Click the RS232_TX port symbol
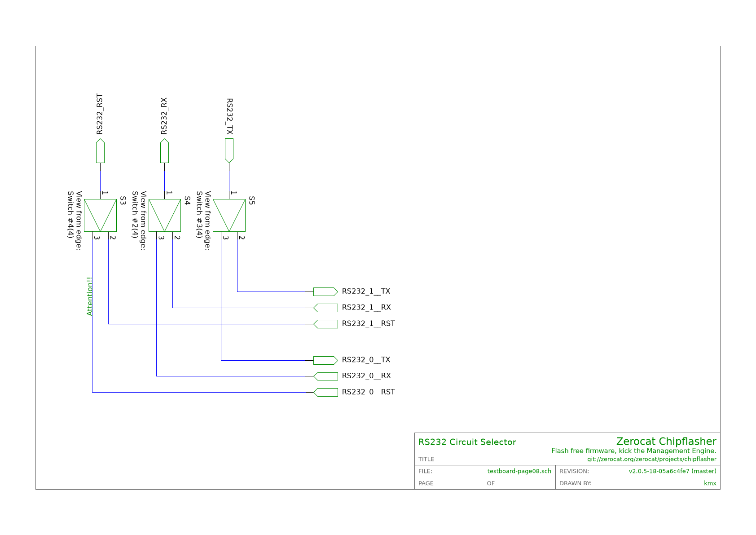Screen dimensions: 756x535 pos(229,151)
